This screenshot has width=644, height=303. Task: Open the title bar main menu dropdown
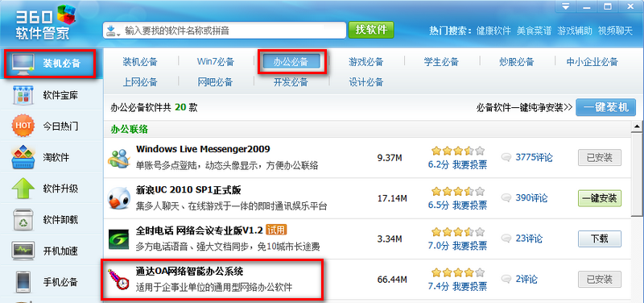566,6
